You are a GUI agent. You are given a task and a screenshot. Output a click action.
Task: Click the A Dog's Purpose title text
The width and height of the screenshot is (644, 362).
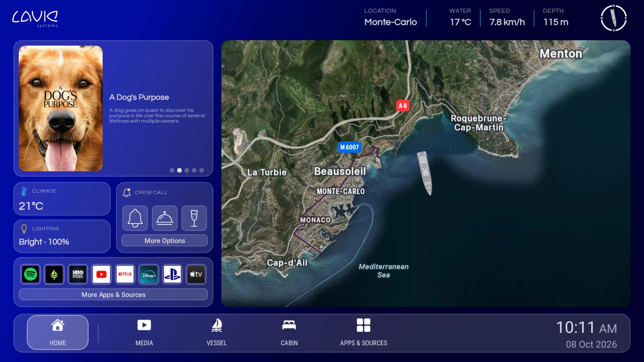pos(139,97)
